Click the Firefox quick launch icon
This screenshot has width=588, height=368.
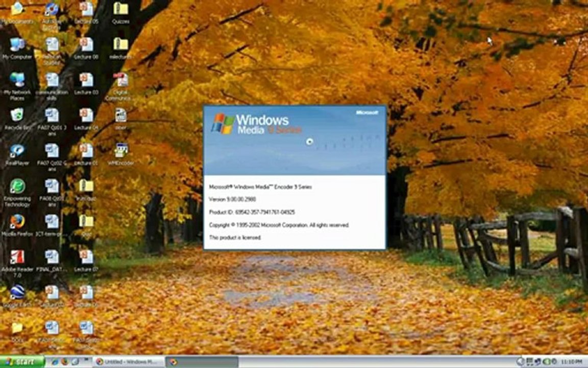click(x=65, y=362)
